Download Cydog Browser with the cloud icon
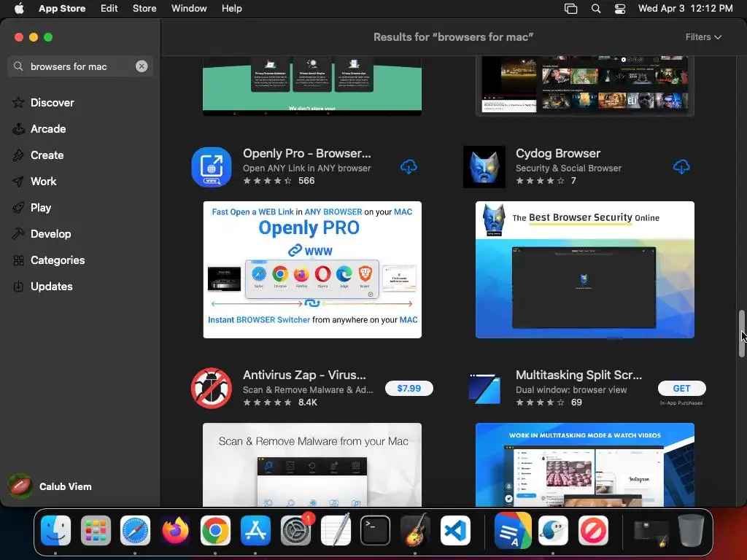The height and width of the screenshot is (560, 747). click(x=681, y=167)
